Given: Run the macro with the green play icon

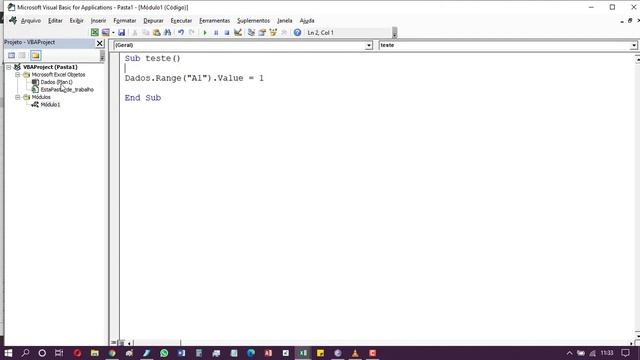Looking at the screenshot, I should pyautogui.click(x=205, y=32).
